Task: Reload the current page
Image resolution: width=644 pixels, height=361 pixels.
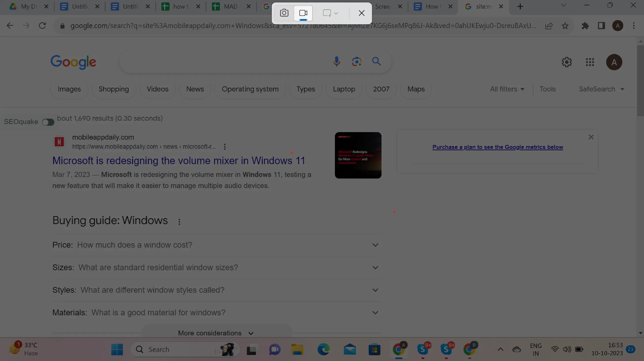Action: pyautogui.click(x=42, y=26)
